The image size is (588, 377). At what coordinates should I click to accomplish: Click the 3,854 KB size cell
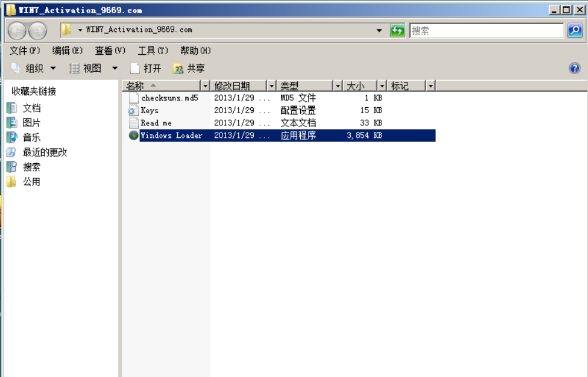[x=364, y=135]
